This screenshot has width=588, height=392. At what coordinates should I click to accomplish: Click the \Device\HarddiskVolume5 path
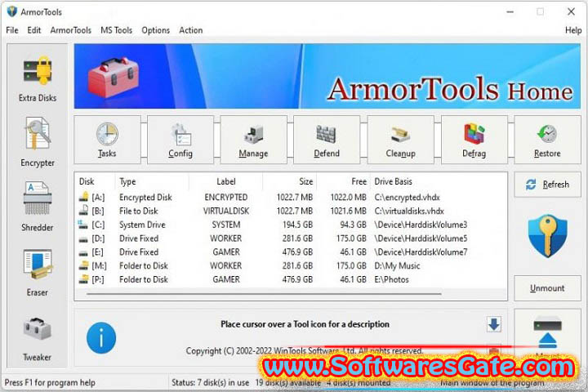421,238
